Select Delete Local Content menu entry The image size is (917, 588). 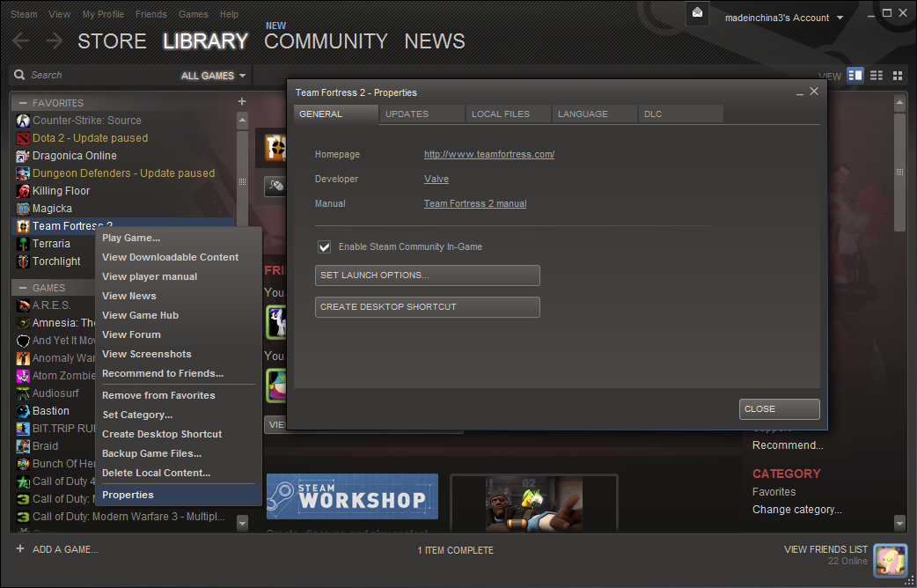(178, 473)
